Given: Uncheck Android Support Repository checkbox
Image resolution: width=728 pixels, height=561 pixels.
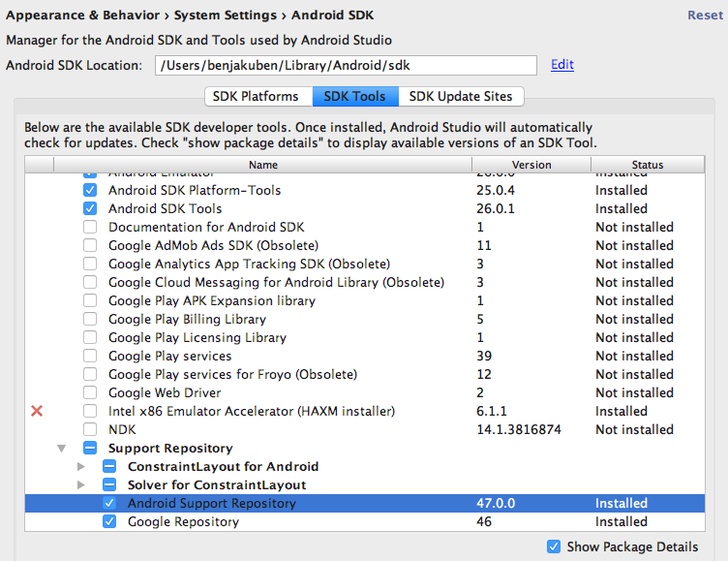Looking at the screenshot, I should [x=109, y=503].
